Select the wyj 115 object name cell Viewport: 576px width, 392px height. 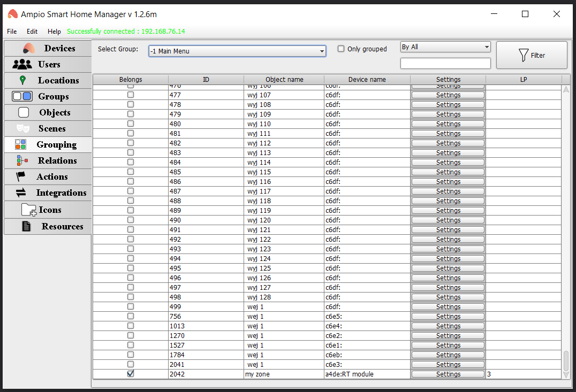point(284,172)
